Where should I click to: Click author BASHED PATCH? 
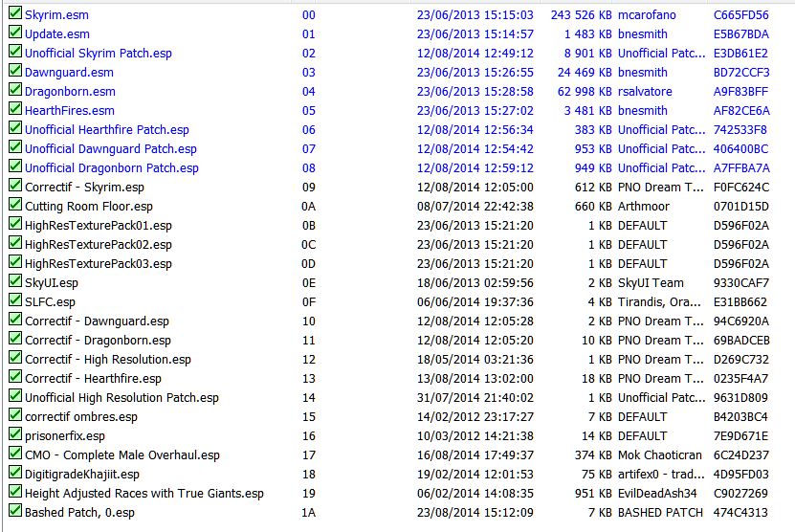(660, 513)
